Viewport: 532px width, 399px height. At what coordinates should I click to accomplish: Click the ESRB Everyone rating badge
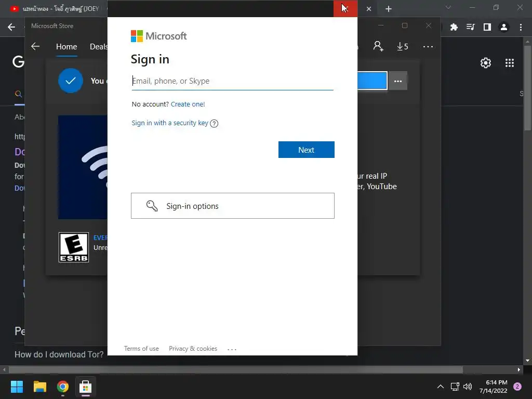tap(74, 247)
